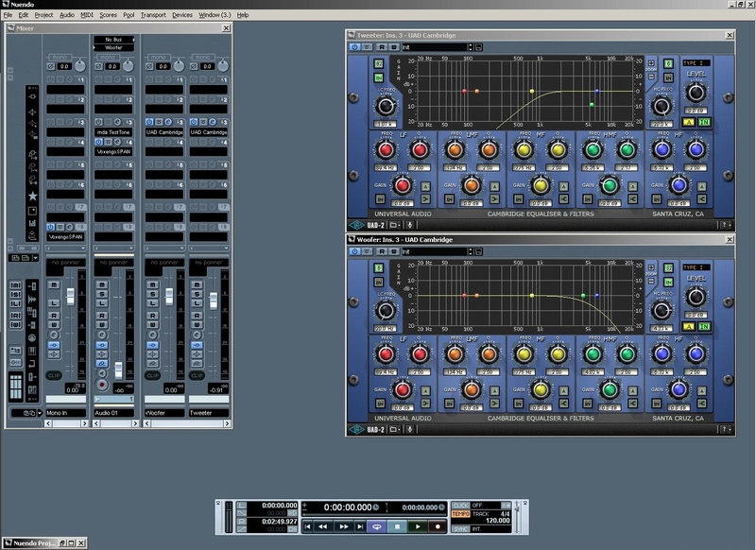Go to project end in transport
The image size is (756, 550).
click(x=360, y=527)
